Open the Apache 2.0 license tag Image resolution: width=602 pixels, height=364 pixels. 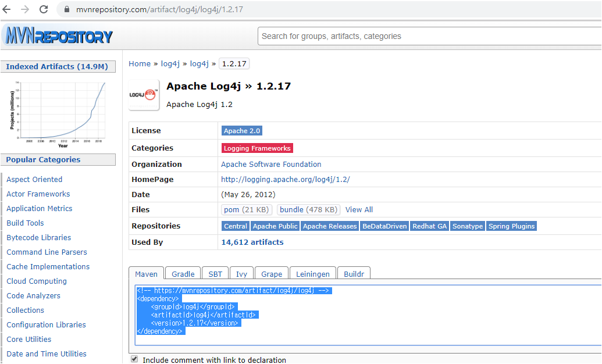pyautogui.click(x=242, y=131)
